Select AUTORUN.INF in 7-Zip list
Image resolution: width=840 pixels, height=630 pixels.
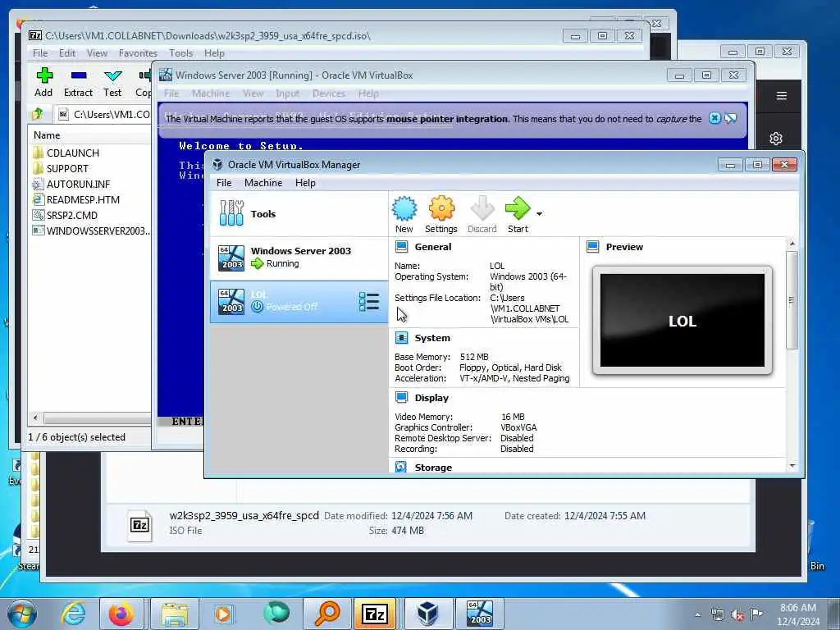(78, 185)
